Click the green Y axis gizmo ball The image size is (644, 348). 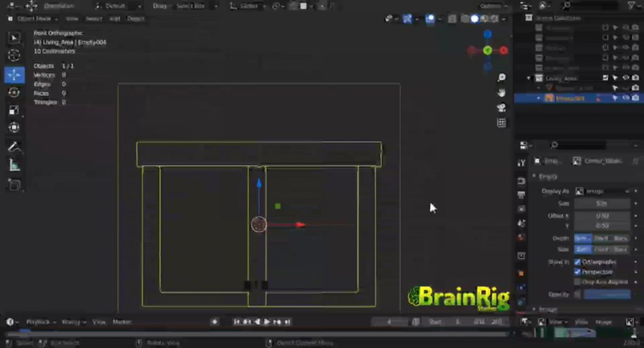coord(487,50)
